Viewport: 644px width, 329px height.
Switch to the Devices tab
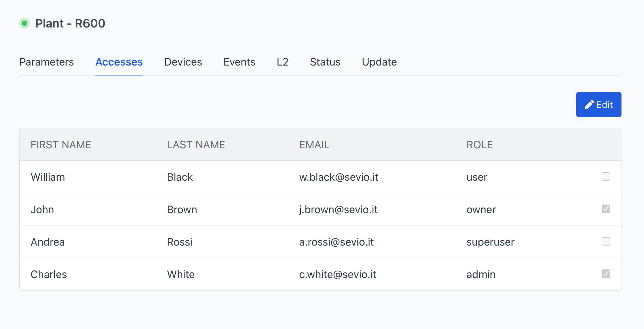pos(183,62)
